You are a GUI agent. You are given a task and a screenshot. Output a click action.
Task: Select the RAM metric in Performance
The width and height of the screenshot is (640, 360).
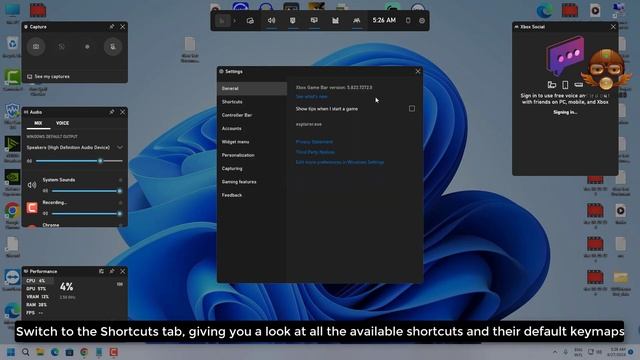tap(36, 304)
